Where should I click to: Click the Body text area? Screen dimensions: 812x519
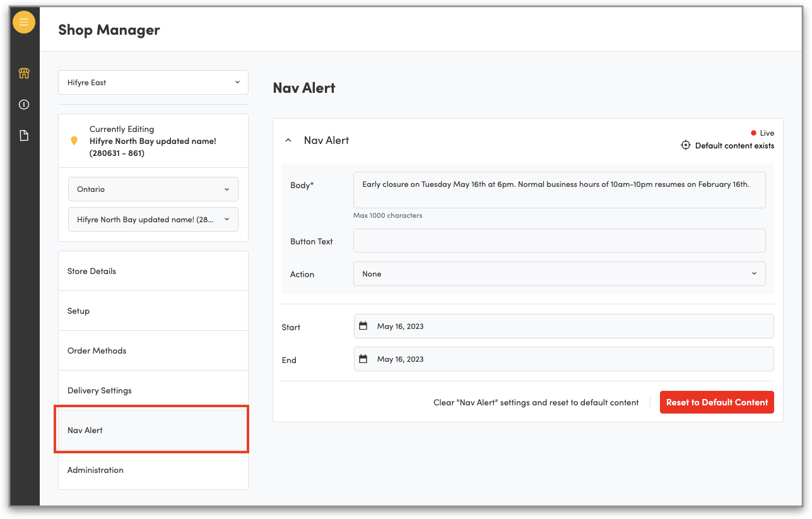pyautogui.click(x=559, y=190)
